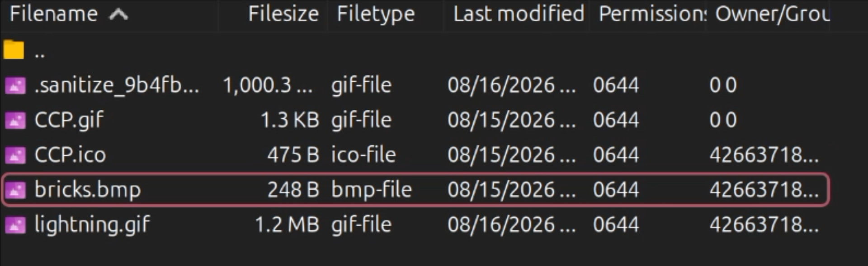868x266 pixels.
Task: Sort by Owner/Group column header
Action: [772, 14]
